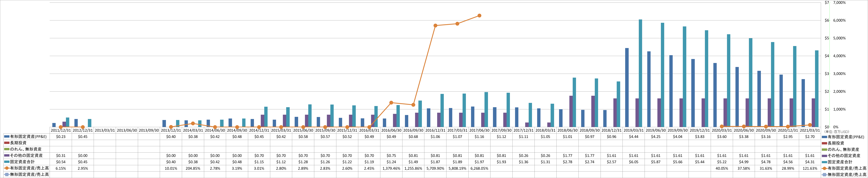Select the 固定資産合計 entry in the right legend
The image size is (868, 178).
(840, 162)
